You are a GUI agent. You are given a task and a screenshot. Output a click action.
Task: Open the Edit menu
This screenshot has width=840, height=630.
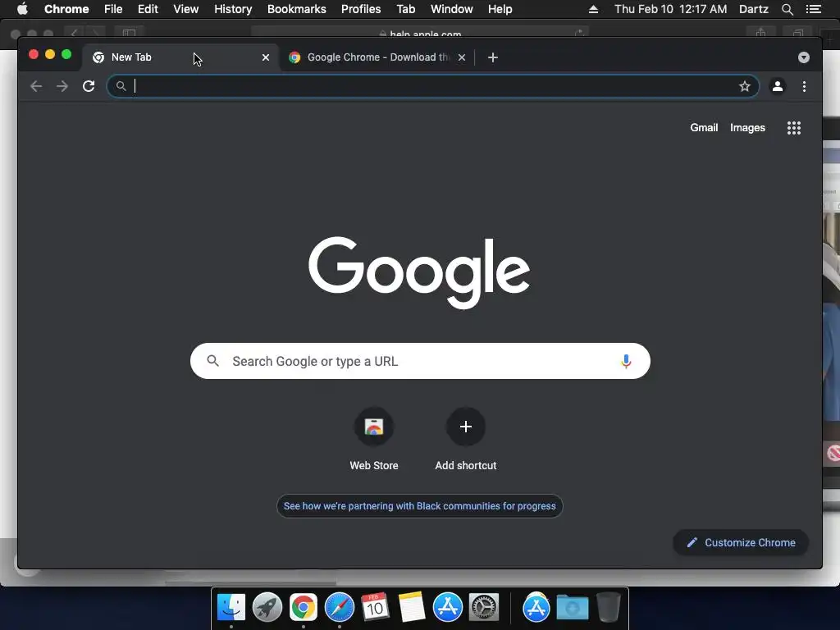point(148,9)
